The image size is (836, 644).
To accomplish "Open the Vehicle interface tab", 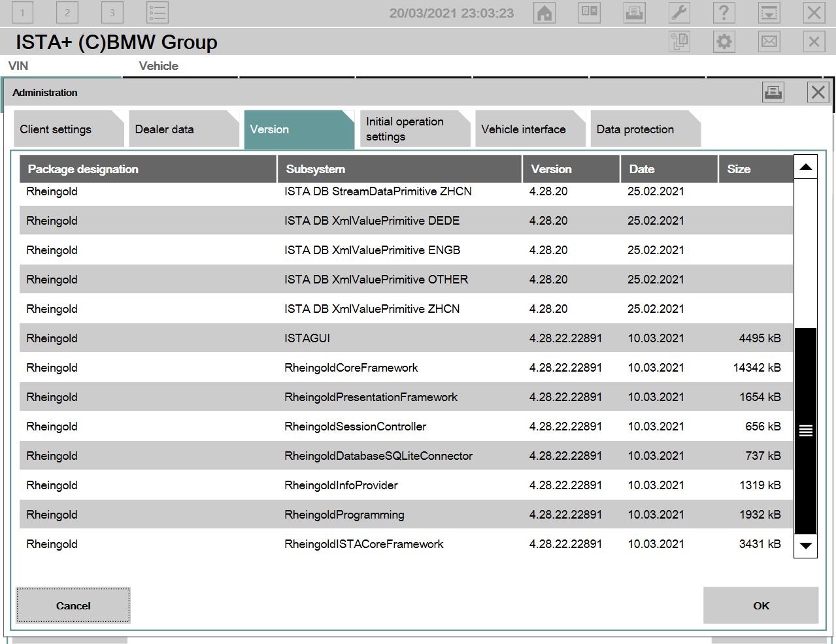I will (529, 129).
